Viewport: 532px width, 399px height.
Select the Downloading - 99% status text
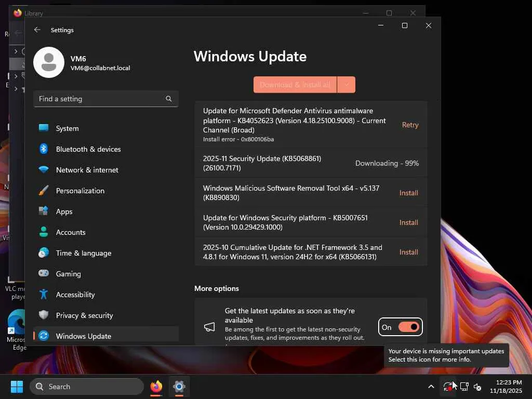coord(387,163)
